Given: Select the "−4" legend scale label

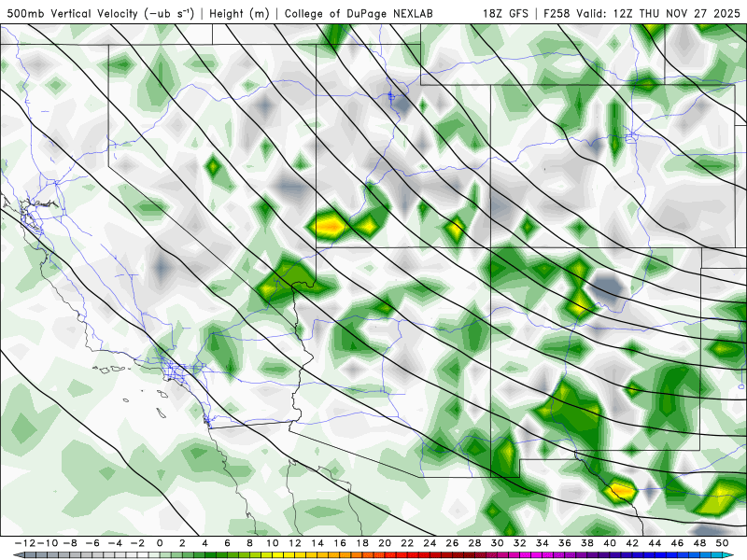Looking at the screenshot, I should click(x=115, y=543).
